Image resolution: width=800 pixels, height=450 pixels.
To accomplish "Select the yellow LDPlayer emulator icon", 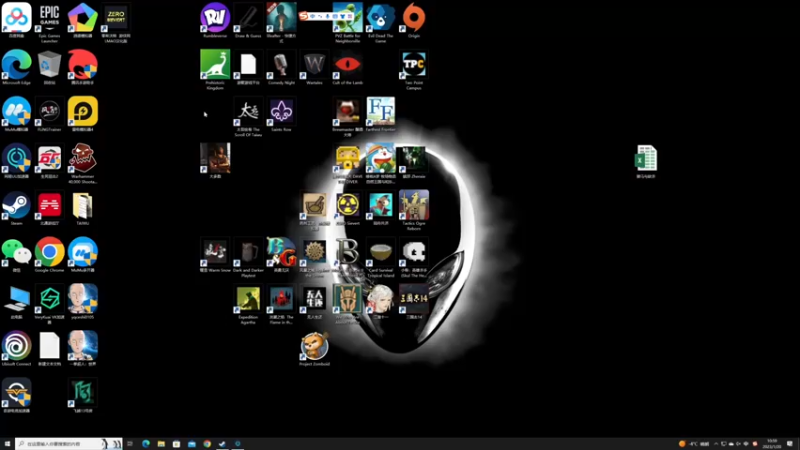I will tap(83, 112).
